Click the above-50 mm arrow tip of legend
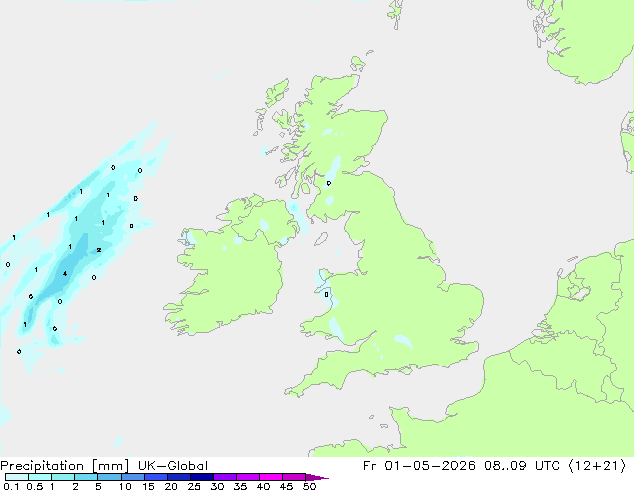This screenshot has width=634, height=490. [317, 477]
